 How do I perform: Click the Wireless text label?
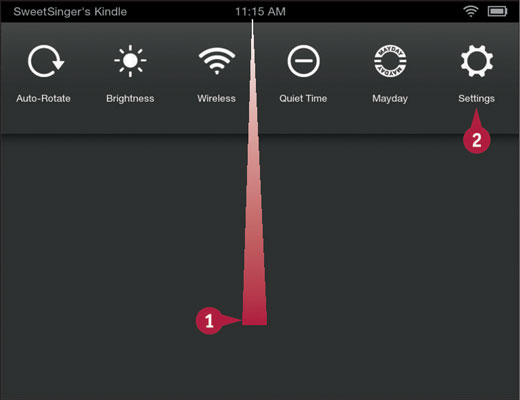point(216,99)
